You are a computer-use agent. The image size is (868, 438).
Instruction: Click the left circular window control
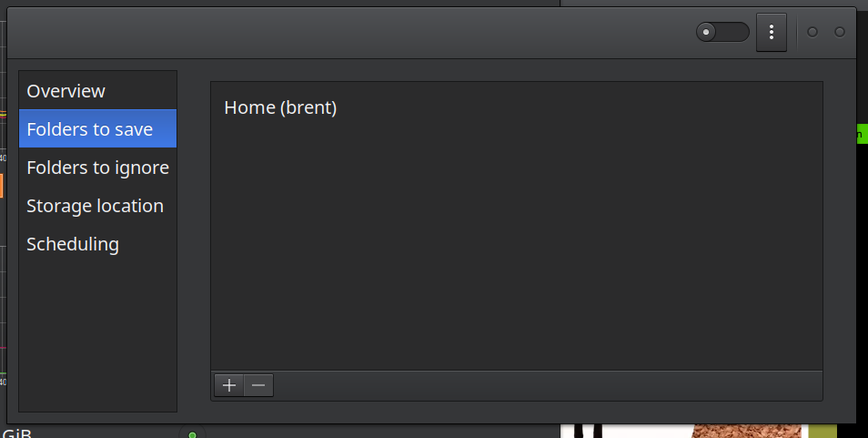pos(812,32)
